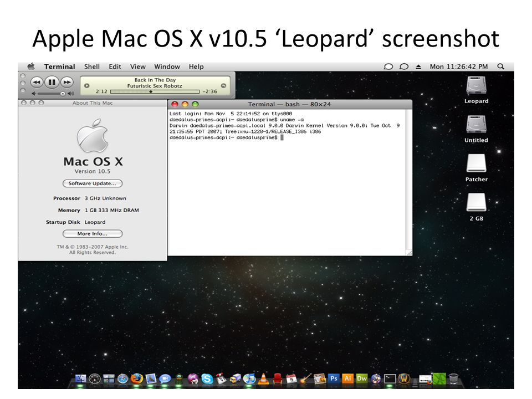This screenshot has height=399, width=532.
Task: Click the artist name Futuristic Sex Robotz
Action: pos(155,86)
